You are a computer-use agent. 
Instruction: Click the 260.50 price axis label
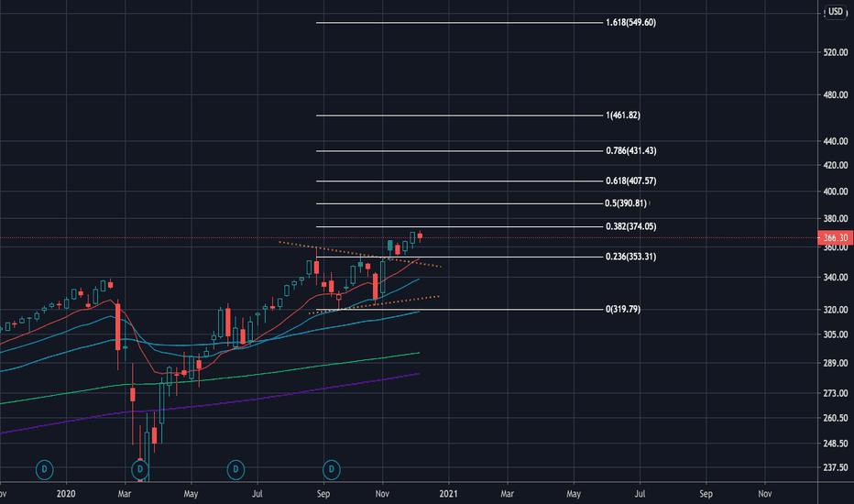[836, 418]
